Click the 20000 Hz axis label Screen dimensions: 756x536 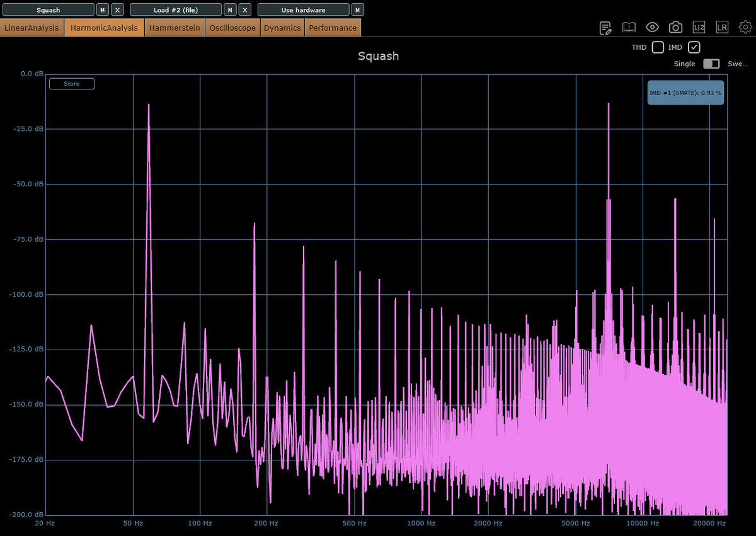click(x=710, y=523)
